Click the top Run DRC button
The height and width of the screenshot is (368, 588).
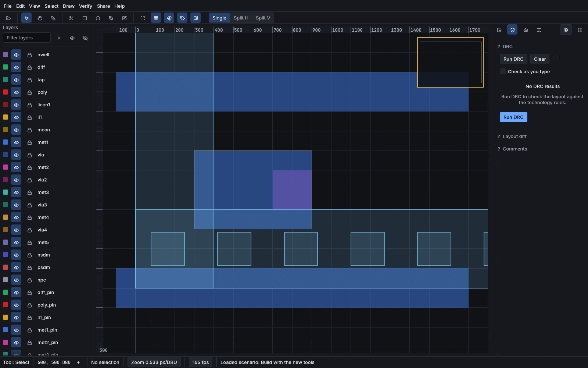pos(513,59)
